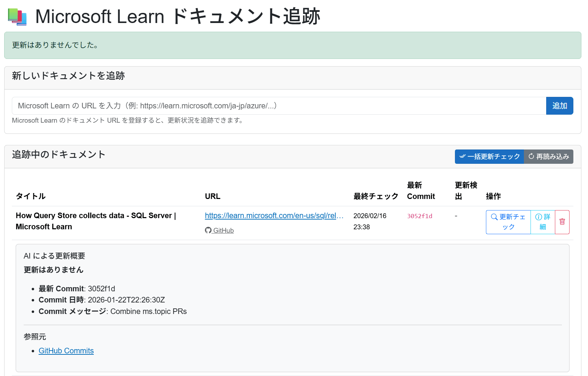
Task: Click the commit hash 3052f1d in table
Action: [x=420, y=216]
